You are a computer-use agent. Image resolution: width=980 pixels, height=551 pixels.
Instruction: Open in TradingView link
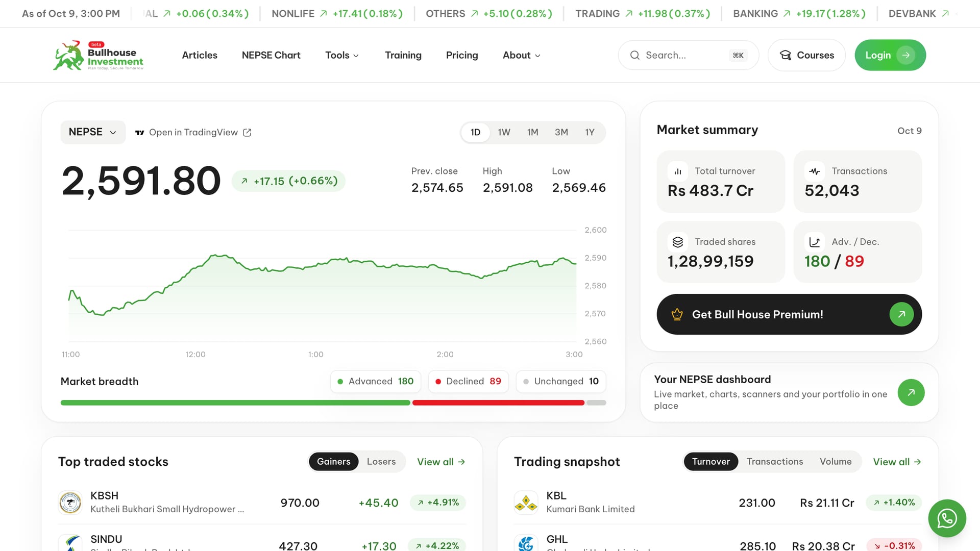(193, 133)
